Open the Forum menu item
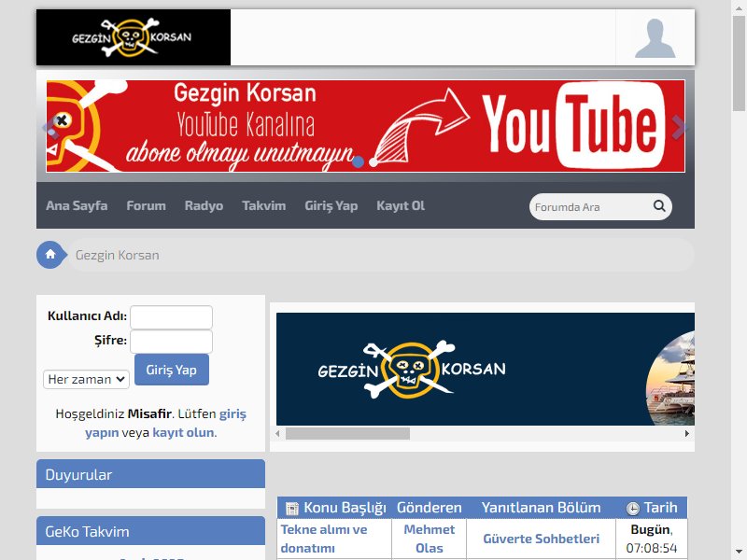The height and width of the screenshot is (560, 747). [x=147, y=205]
